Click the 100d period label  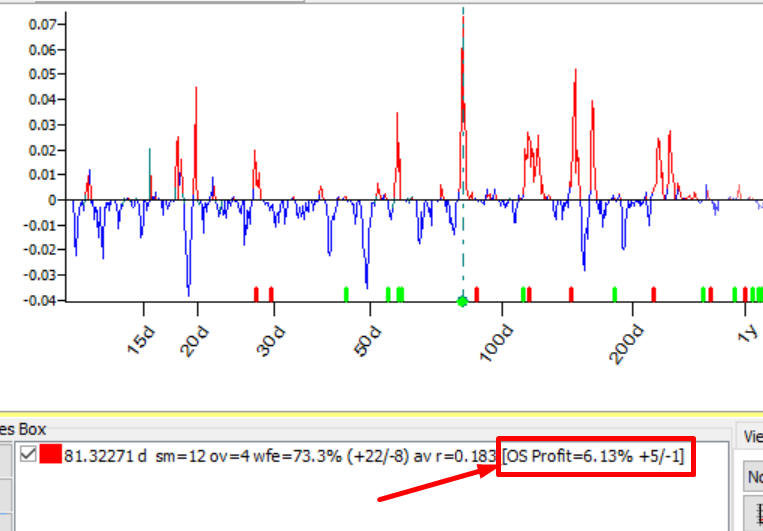497,343
